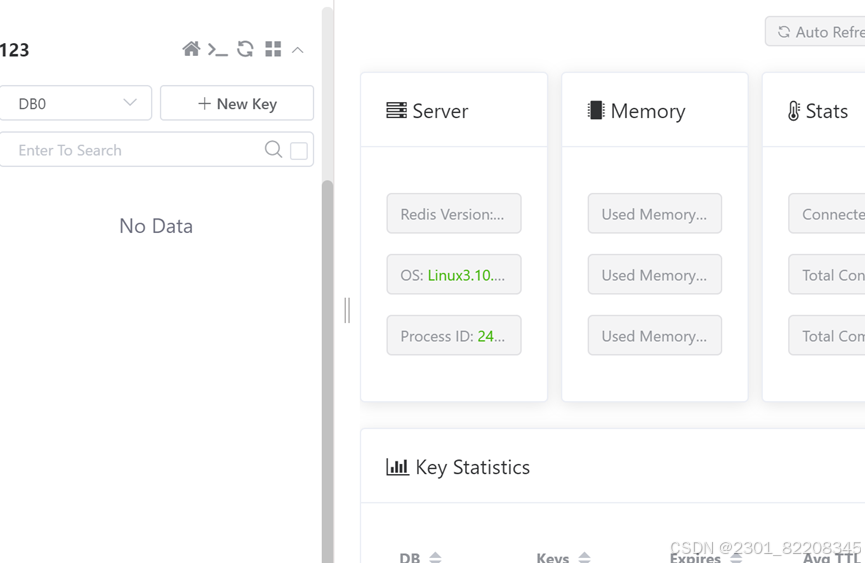Screen dimensions: 865x563
Task: Open the DB0 database dropdown
Action: [76, 103]
